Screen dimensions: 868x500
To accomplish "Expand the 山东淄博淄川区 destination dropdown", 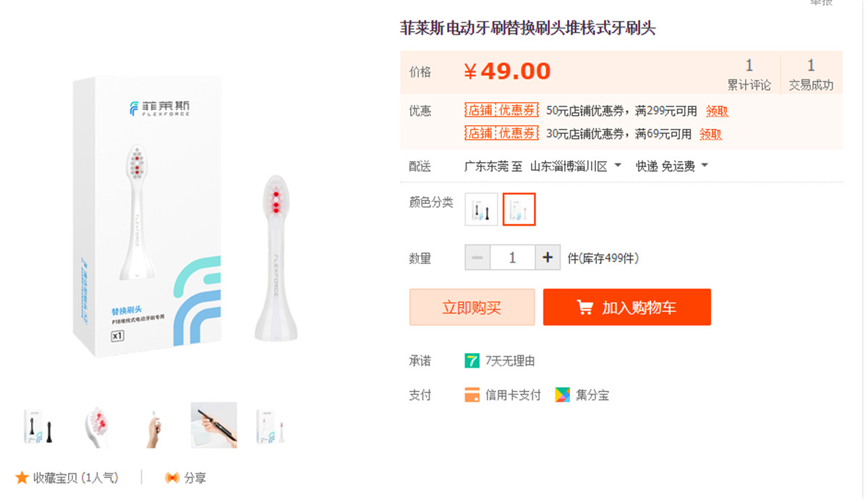I will [617, 166].
